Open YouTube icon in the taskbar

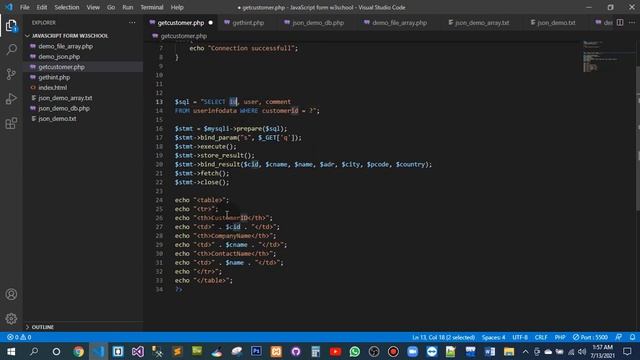click(x=335, y=351)
